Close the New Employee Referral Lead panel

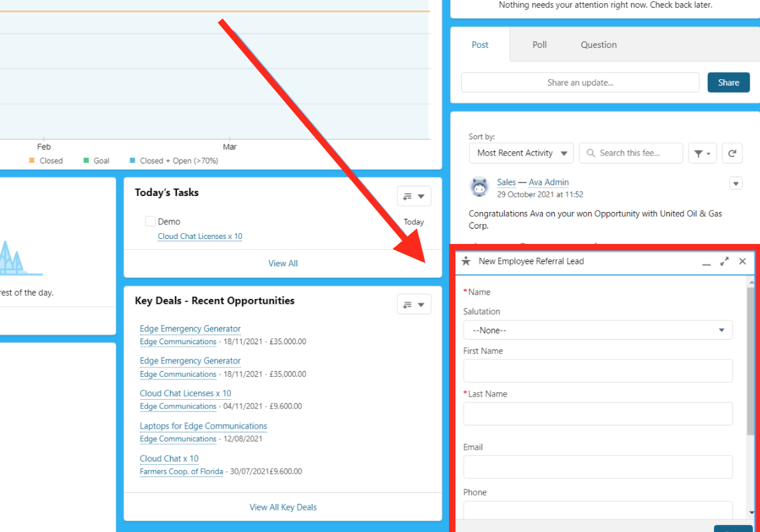pyautogui.click(x=742, y=262)
